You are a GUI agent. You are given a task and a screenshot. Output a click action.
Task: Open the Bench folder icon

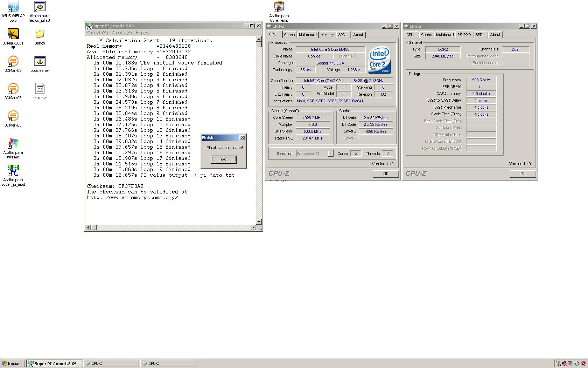click(40, 37)
